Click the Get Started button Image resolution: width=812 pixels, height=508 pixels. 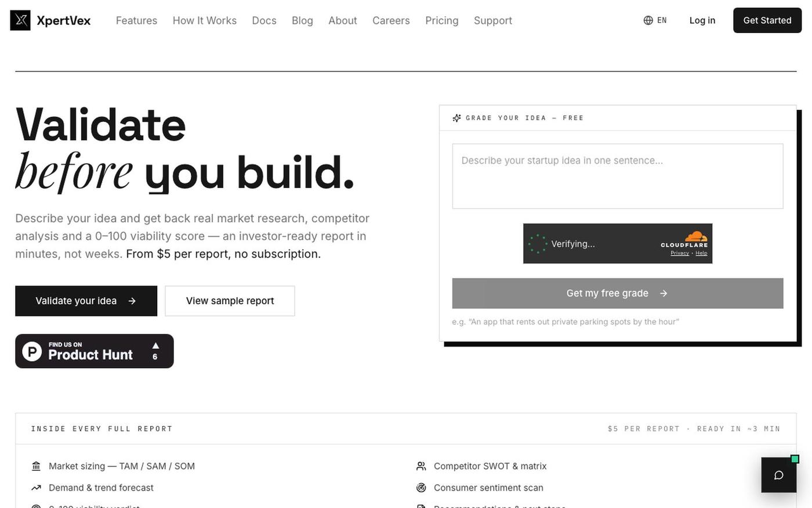(767, 20)
